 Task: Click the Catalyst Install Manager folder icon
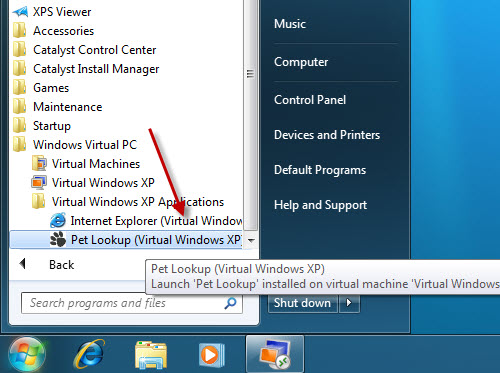coord(19,68)
